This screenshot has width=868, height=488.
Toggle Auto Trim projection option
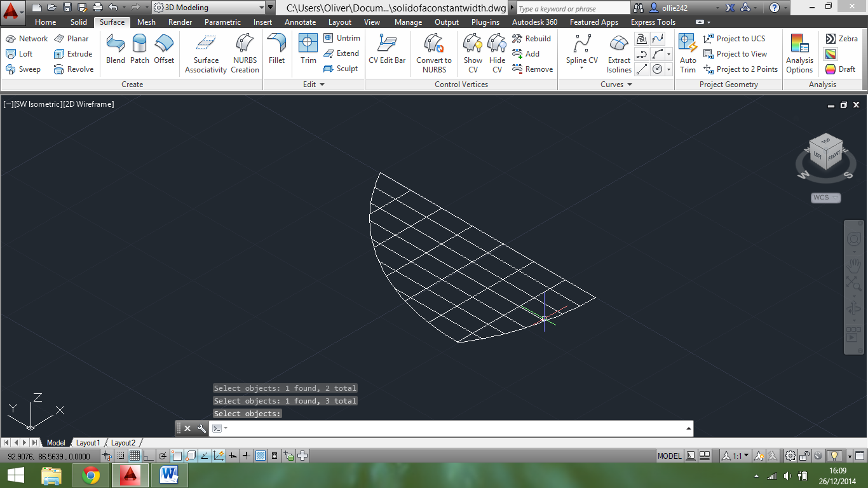coord(688,53)
